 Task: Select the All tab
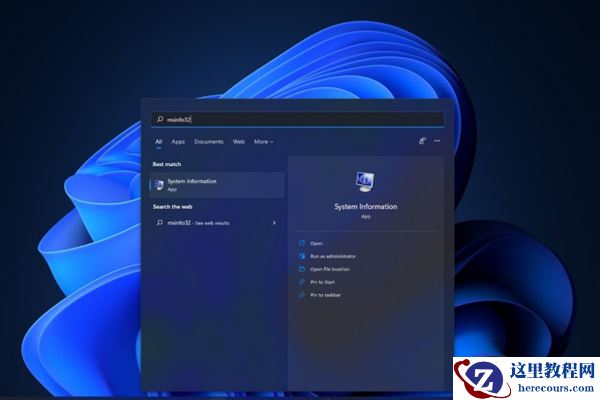tap(158, 142)
